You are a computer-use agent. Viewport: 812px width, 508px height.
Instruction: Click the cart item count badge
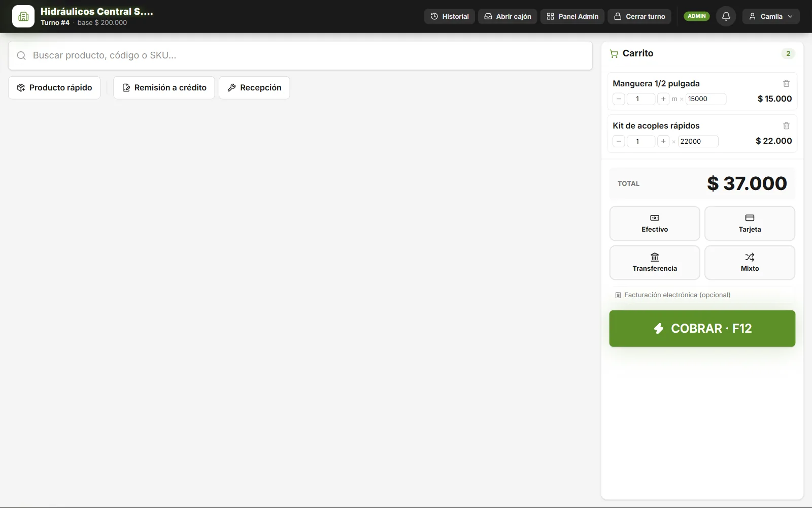click(x=788, y=53)
